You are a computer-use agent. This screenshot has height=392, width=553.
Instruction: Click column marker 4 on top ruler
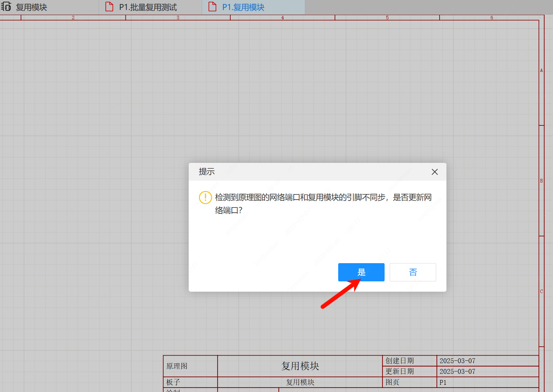click(x=283, y=18)
